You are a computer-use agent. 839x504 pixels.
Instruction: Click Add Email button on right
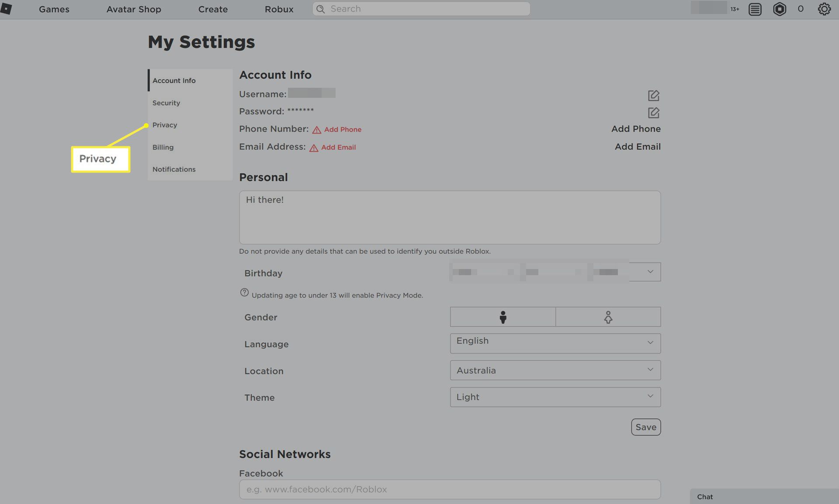pyautogui.click(x=638, y=147)
